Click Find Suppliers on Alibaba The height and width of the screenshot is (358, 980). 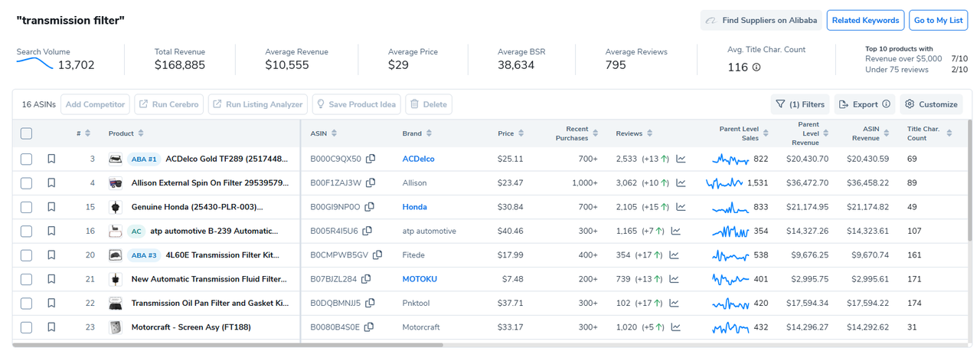pyautogui.click(x=762, y=20)
